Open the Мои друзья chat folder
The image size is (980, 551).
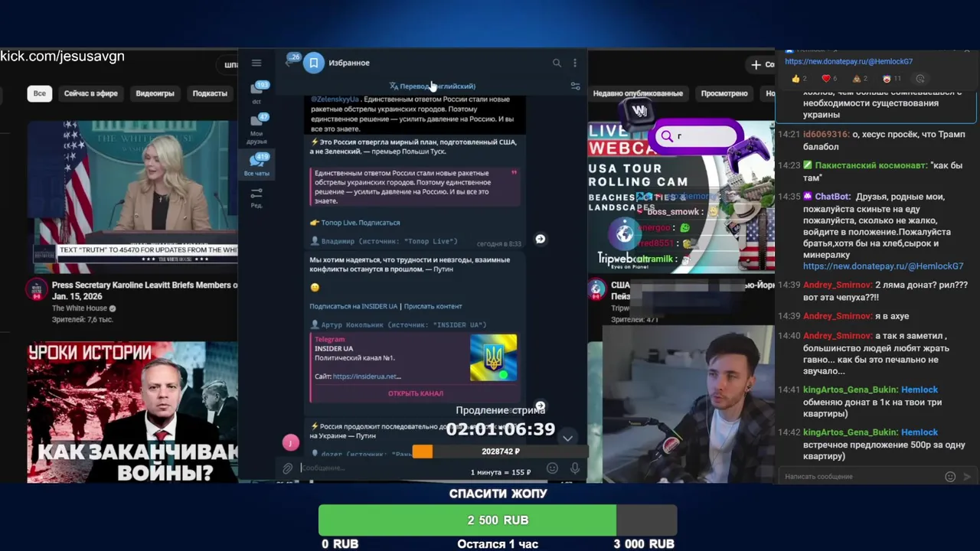pyautogui.click(x=257, y=129)
